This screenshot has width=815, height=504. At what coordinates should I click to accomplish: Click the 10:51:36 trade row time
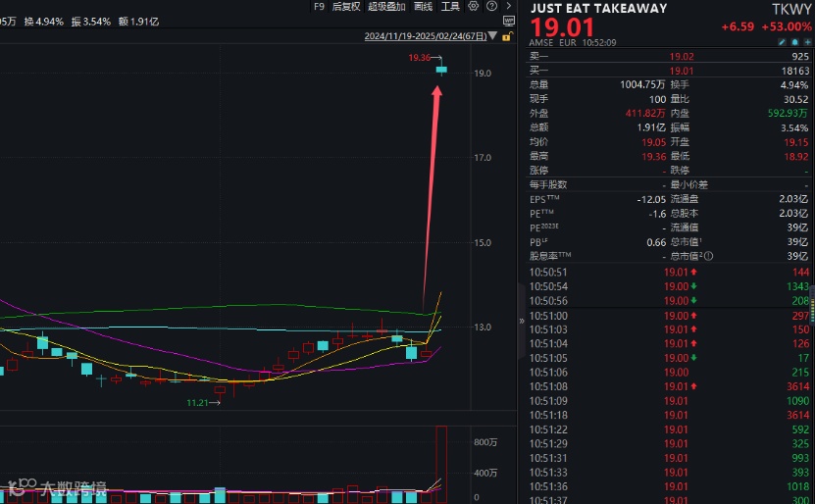pyautogui.click(x=548, y=487)
